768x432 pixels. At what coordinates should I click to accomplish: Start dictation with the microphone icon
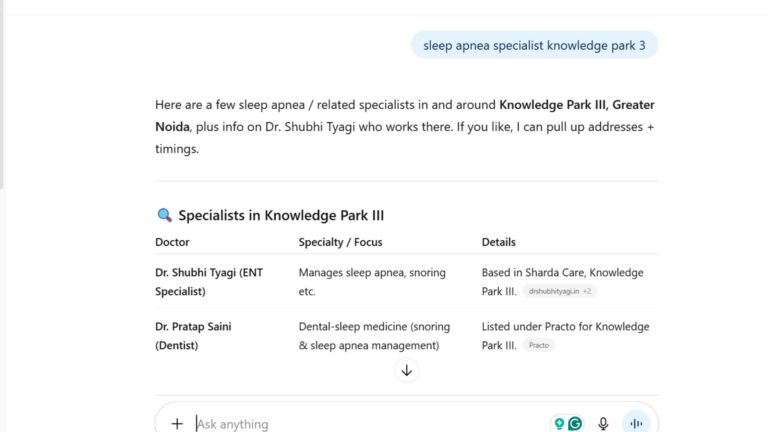click(603, 423)
